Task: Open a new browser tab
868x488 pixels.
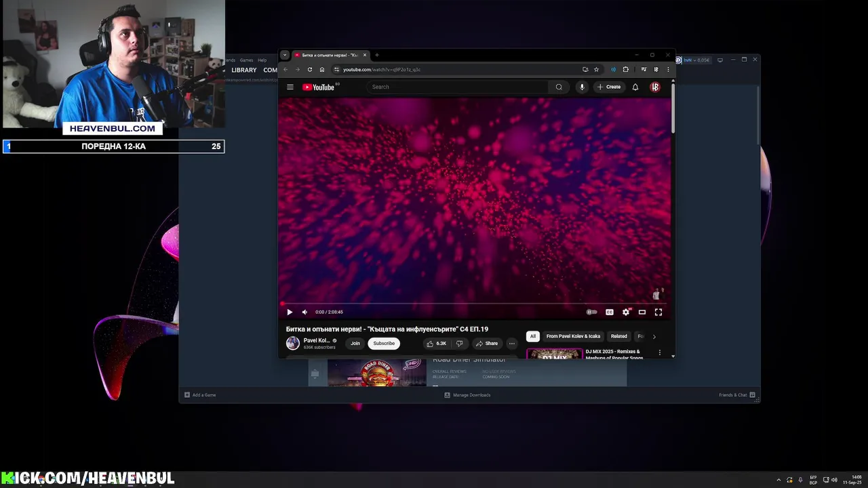Action: click(x=377, y=55)
